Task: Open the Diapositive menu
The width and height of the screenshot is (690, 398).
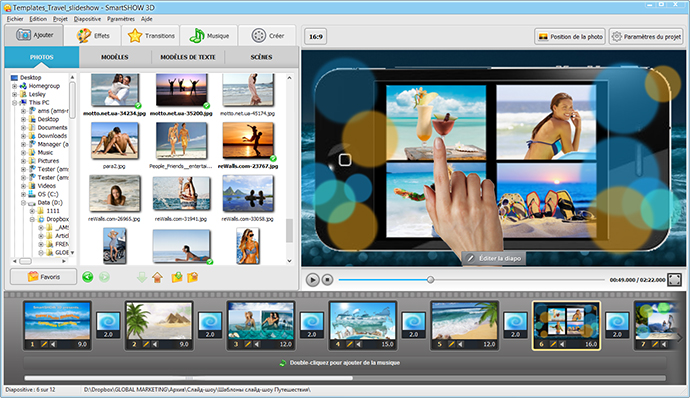Action: click(87, 19)
